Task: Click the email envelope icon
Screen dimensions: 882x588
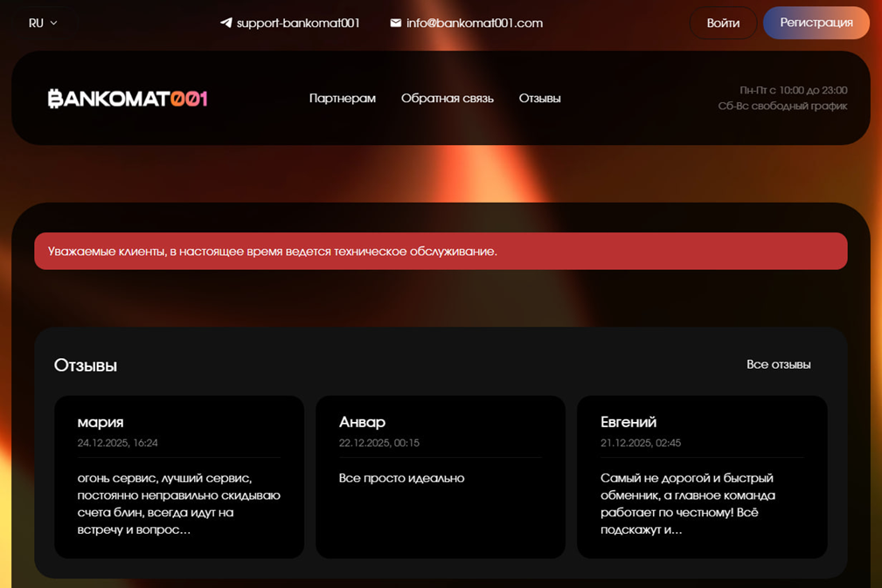Action: (395, 23)
